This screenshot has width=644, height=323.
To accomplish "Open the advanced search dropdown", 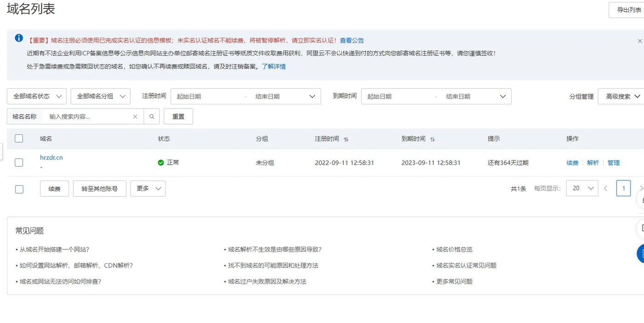I will click(x=621, y=96).
